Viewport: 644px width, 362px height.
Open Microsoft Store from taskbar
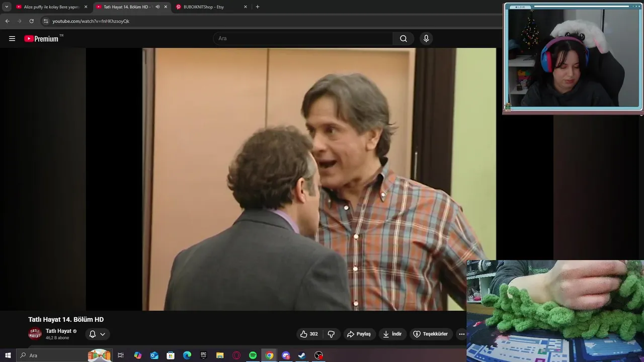point(171,355)
